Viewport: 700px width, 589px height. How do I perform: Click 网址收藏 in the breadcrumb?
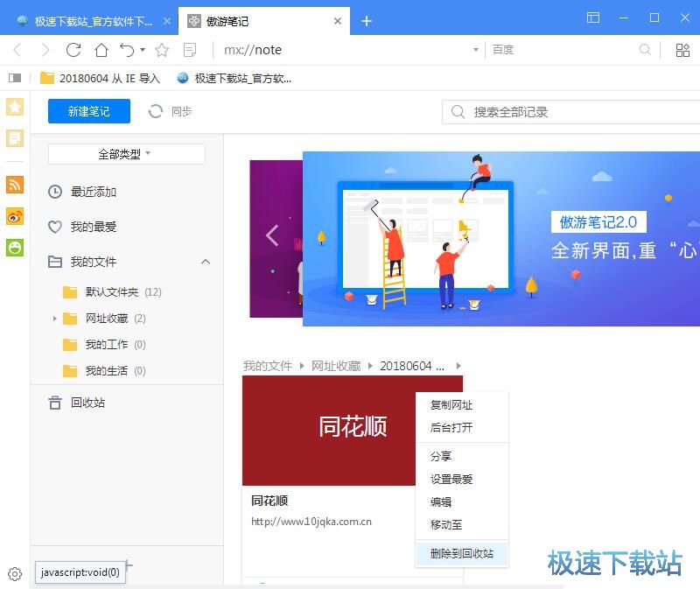point(336,366)
